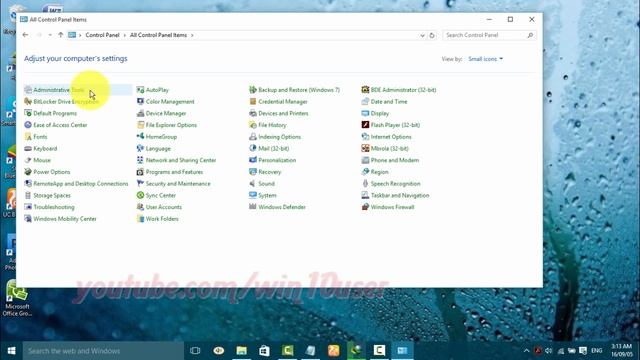This screenshot has height=360, width=640.
Task: Open Default Programs link
Action: point(55,113)
